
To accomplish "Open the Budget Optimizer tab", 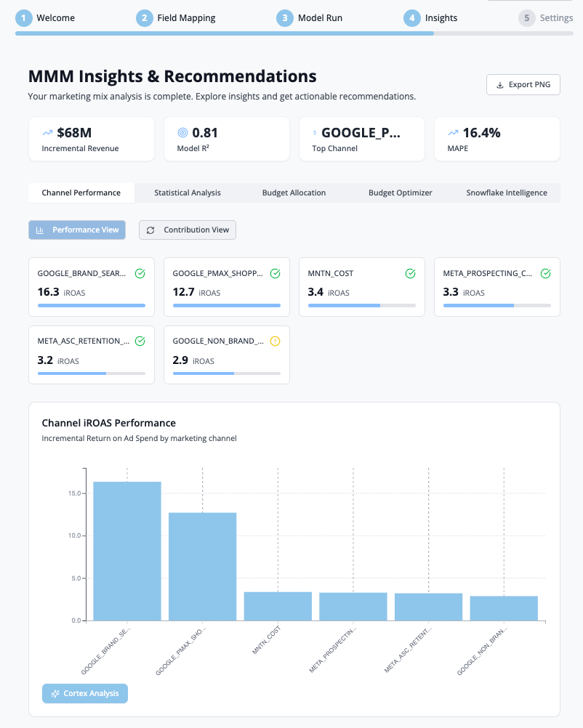I will [400, 193].
